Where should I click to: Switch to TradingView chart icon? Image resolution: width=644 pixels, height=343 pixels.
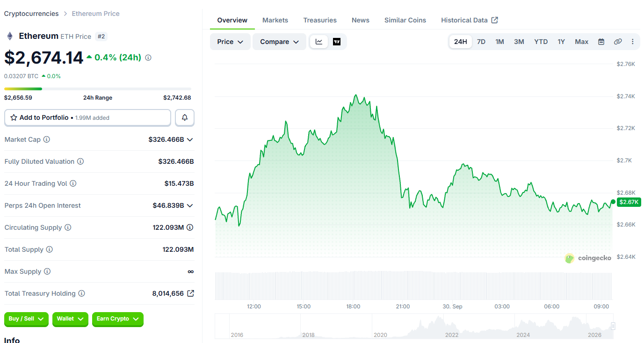pyautogui.click(x=337, y=42)
